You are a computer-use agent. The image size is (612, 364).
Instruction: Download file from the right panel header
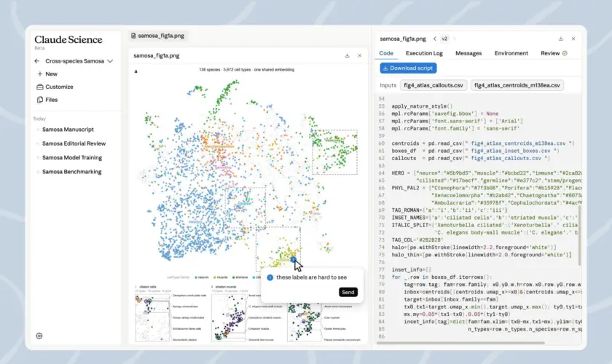pyautogui.click(x=561, y=39)
